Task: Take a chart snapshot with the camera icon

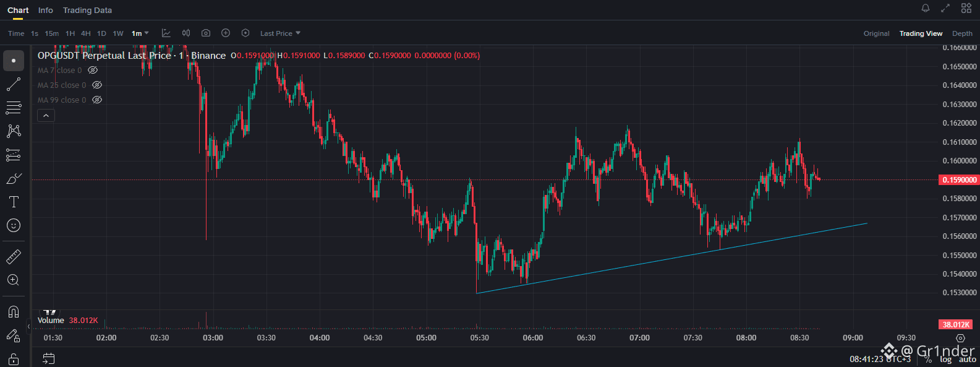Action: [206, 33]
